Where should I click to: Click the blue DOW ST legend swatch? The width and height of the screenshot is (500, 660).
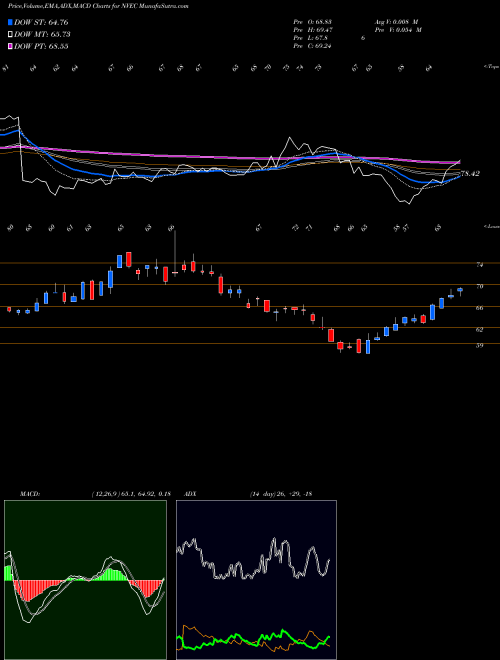[10, 22]
